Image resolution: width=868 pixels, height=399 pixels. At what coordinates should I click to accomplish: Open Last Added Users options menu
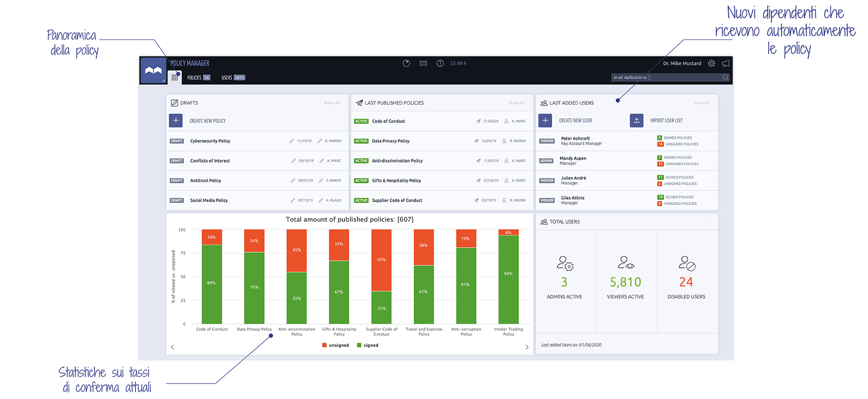coord(715,103)
